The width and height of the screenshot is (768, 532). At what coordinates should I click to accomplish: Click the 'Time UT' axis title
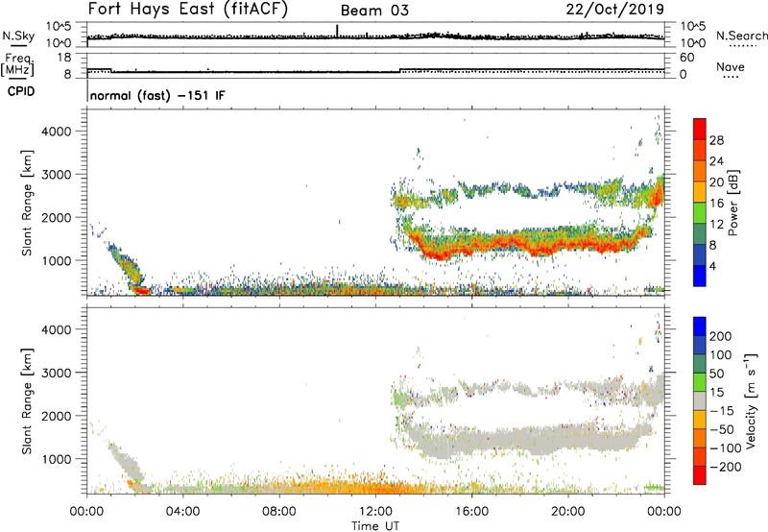375,526
